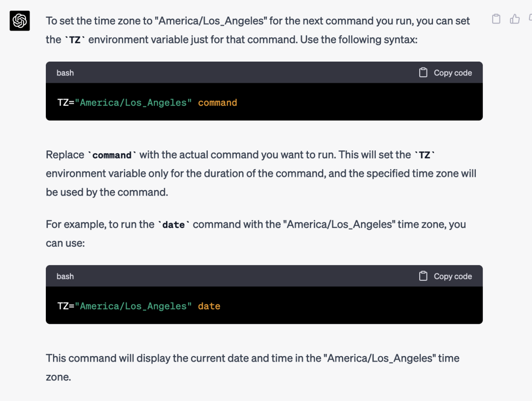Give the response a thumbs up
Screen dimensions: 532x401
click(x=515, y=19)
